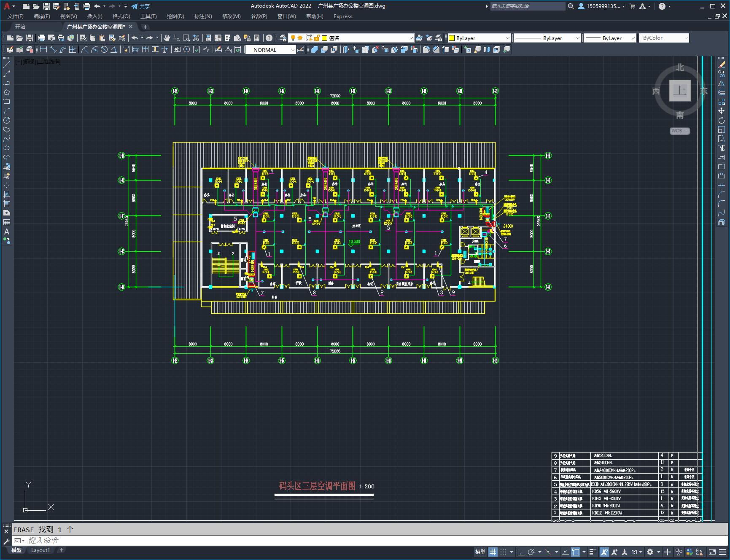Toggle Ortho mode in status bar

pos(521,552)
